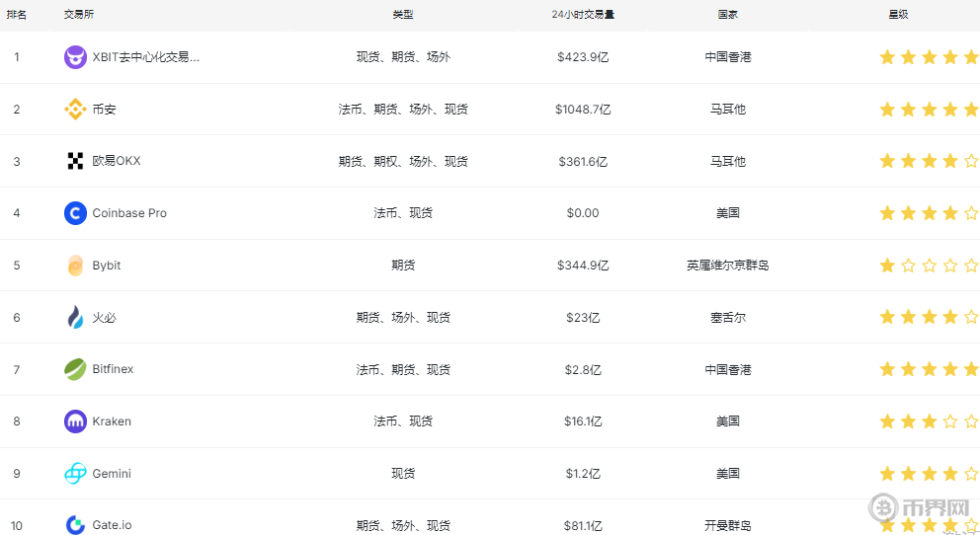Click the Kraken row three-star rating

[929, 421]
